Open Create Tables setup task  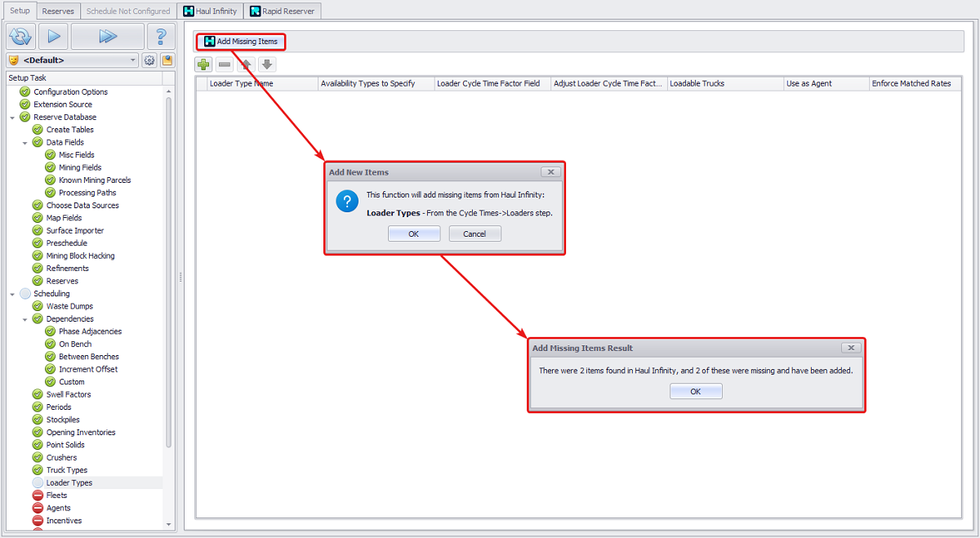(69, 130)
